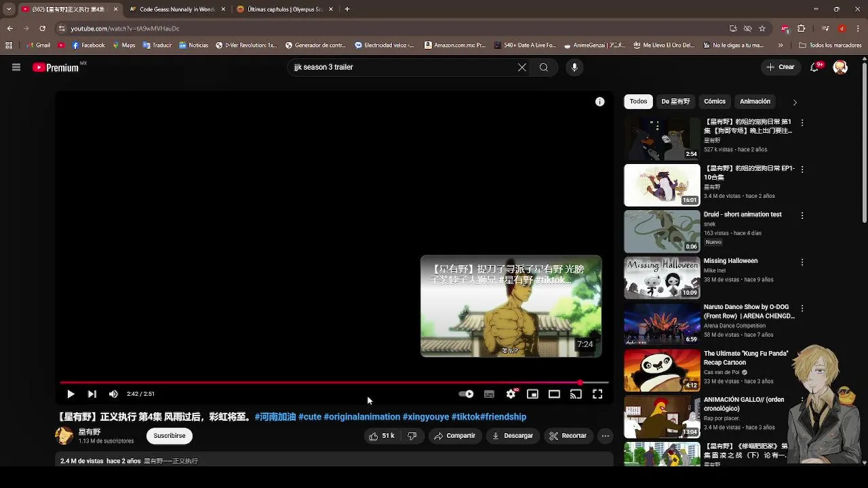Image resolution: width=868 pixels, height=488 pixels.
Task: Open more actions ellipsis below video
Action: [606, 436]
